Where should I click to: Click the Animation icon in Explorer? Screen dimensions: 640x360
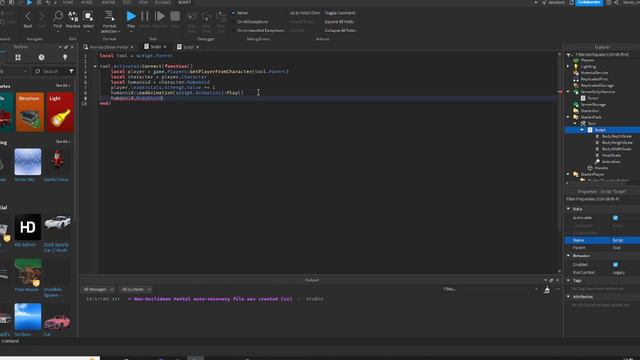click(x=598, y=162)
